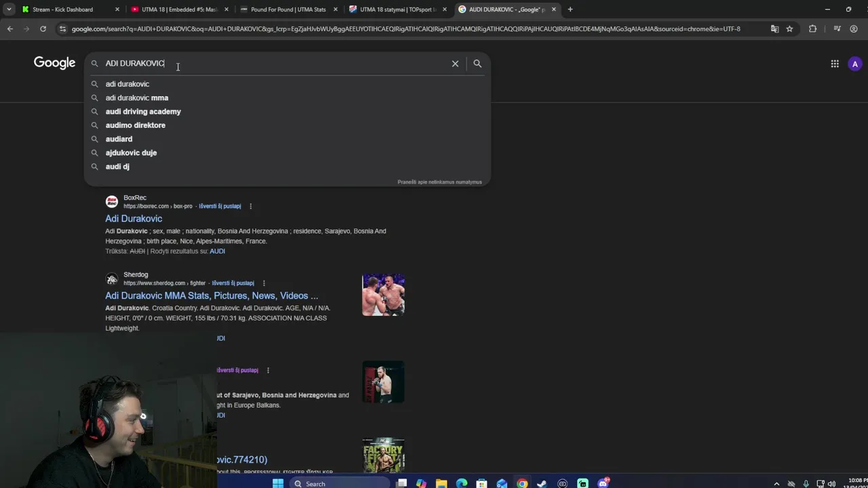Open Microsoft Store from taskbar

[x=481, y=483]
